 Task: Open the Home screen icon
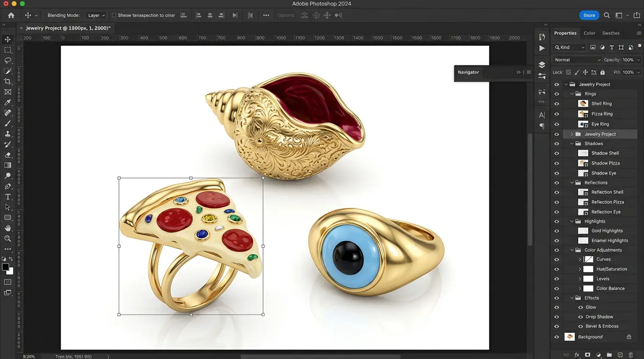(11, 15)
